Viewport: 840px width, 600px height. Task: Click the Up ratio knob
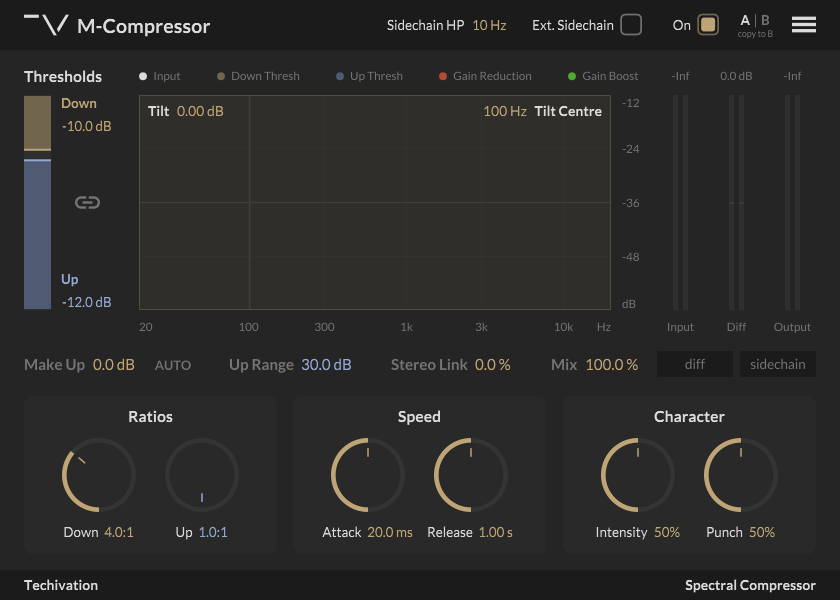(x=202, y=475)
